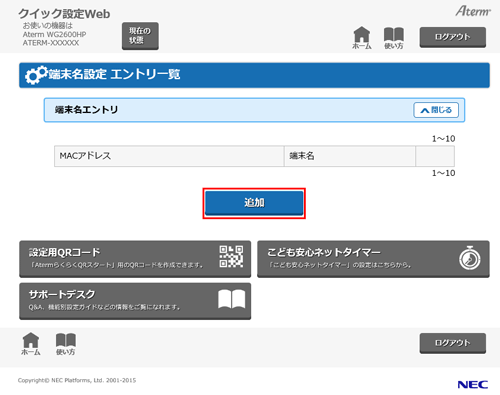Click the copyright NEC Platforms text

coord(77,380)
